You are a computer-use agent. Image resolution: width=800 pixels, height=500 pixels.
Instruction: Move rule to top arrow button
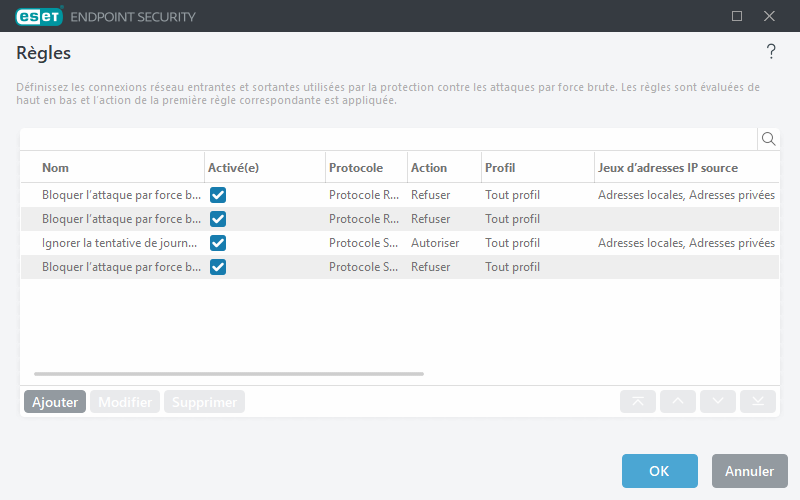click(x=638, y=402)
